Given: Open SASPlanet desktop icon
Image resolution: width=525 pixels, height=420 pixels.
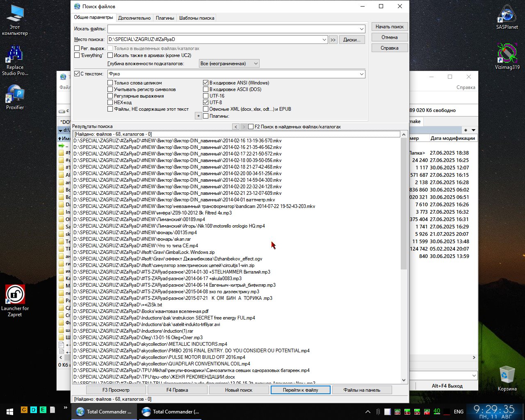Looking at the screenshot, I should pyautogui.click(x=507, y=16).
